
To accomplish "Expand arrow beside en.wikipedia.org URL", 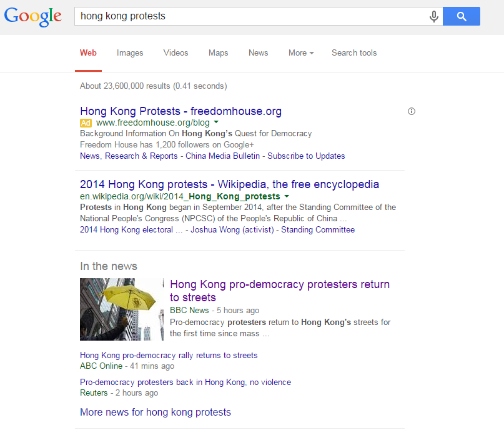I will pyautogui.click(x=287, y=196).
